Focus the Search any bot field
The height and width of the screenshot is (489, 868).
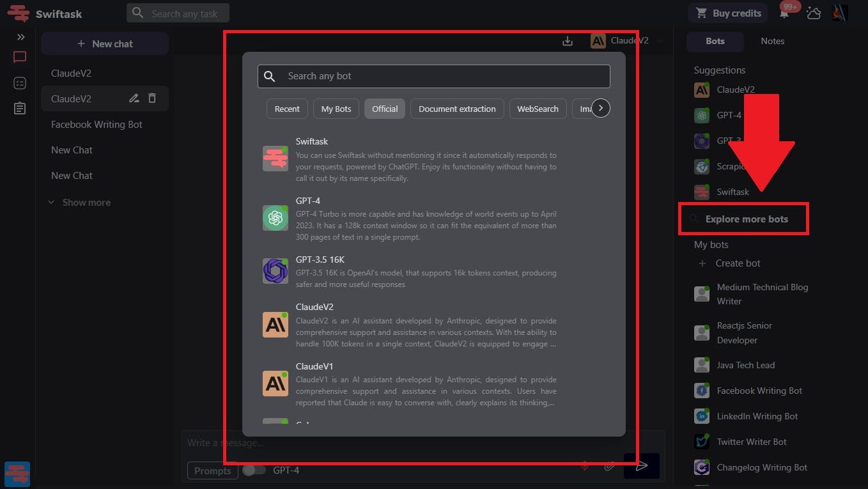[434, 76]
